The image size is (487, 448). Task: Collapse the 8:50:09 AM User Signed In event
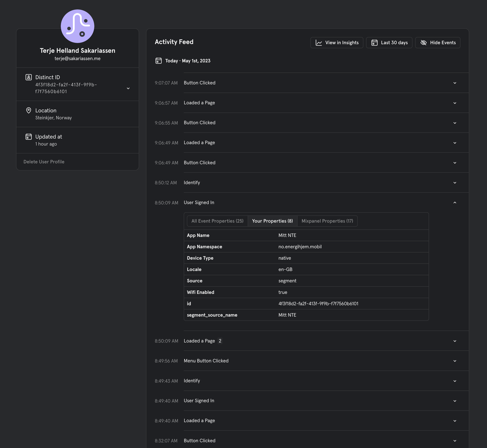click(x=455, y=203)
